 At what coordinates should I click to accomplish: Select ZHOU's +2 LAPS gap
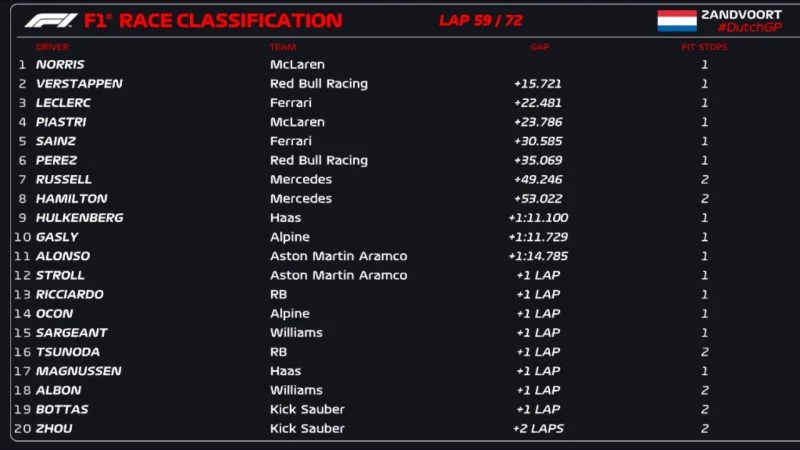click(538, 429)
